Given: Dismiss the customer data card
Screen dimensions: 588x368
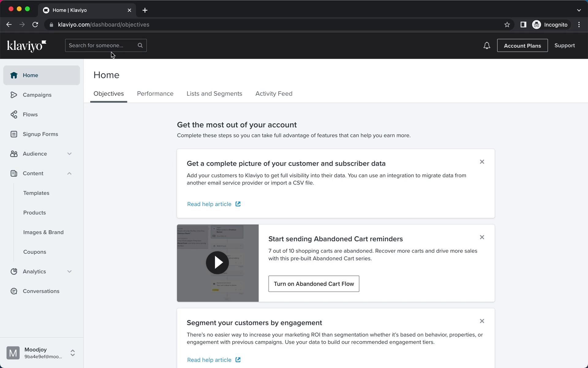Looking at the screenshot, I should [482, 162].
